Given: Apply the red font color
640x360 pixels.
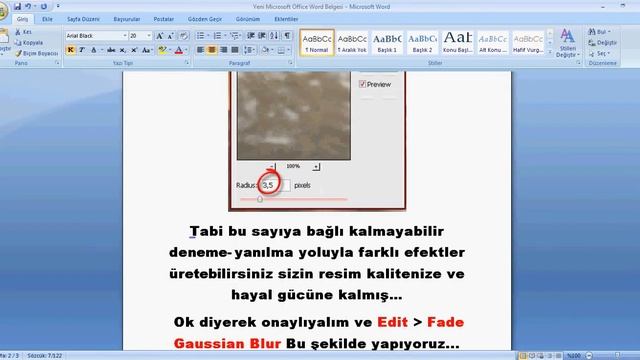Looking at the screenshot, I should [178, 50].
